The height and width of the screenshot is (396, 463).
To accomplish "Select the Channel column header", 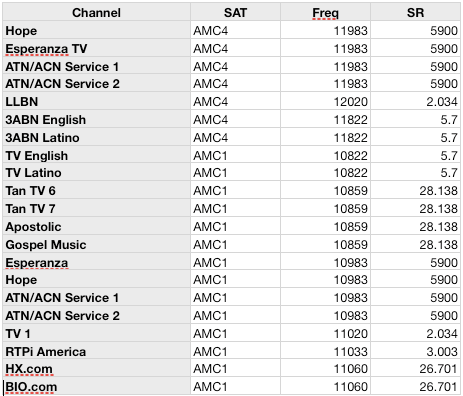I will [x=96, y=13].
